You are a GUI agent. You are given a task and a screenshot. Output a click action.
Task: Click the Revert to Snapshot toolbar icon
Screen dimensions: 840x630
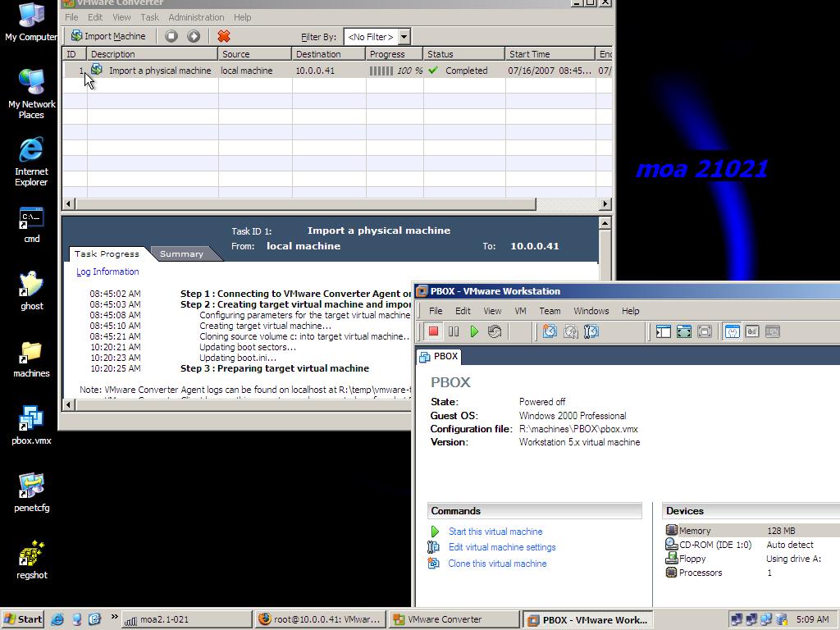coord(570,331)
